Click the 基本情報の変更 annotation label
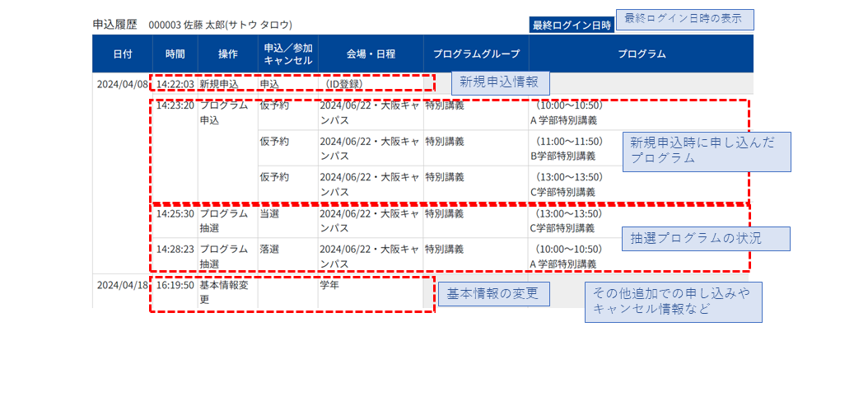 [494, 293]
